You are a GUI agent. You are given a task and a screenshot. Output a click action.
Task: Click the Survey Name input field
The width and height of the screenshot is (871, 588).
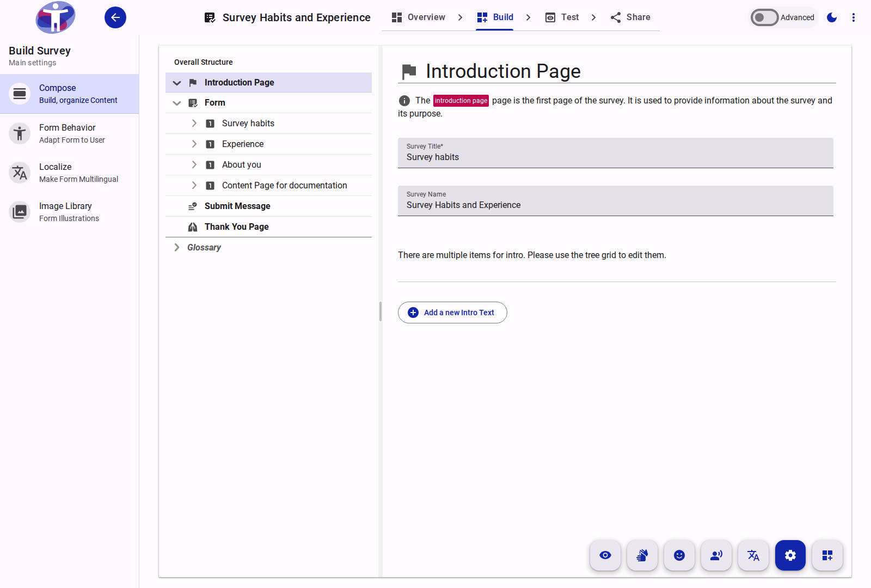[616, 201]
